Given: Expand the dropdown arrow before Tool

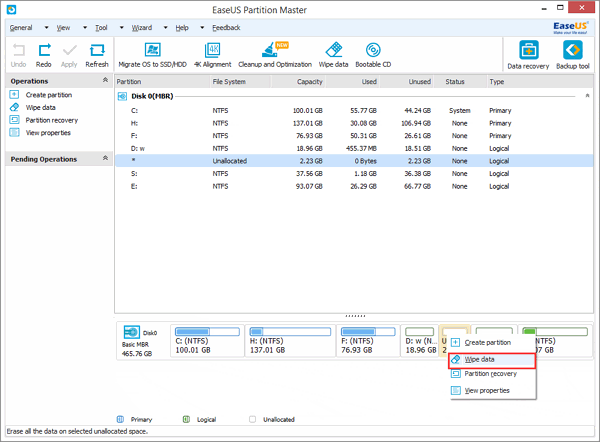Looking at the screenshot, I should coord(85,28).
